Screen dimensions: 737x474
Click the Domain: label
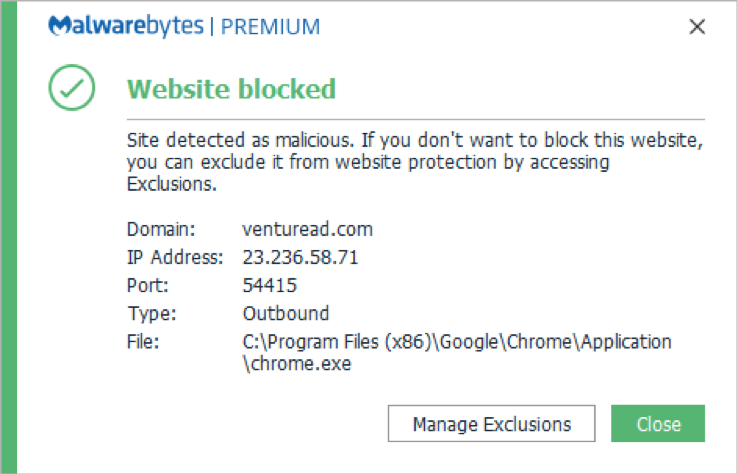(161, 229)
